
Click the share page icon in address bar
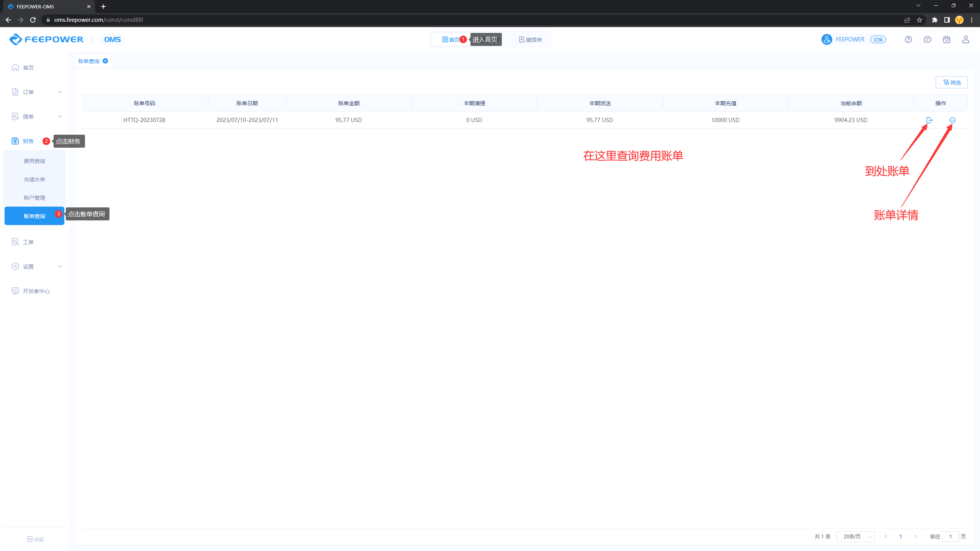tap(907, 20)
